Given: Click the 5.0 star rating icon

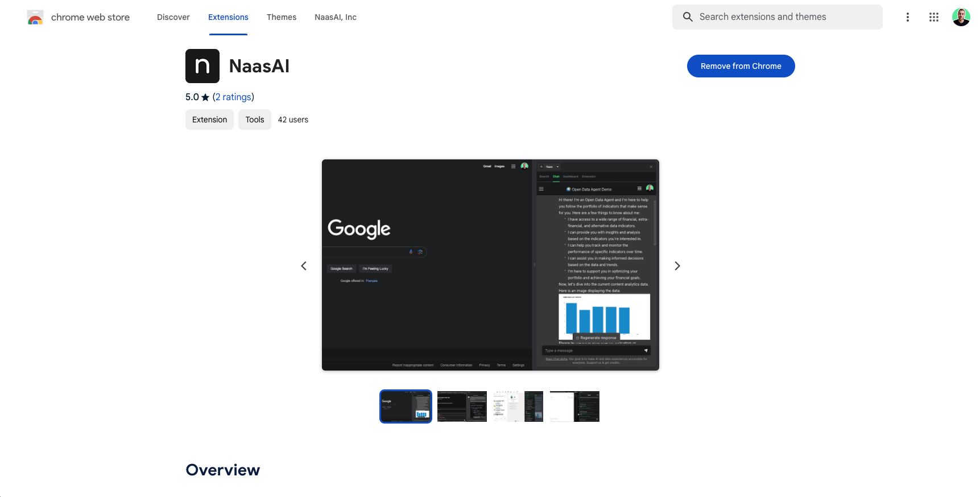Looking at the screenshot, I should (205, 97).
